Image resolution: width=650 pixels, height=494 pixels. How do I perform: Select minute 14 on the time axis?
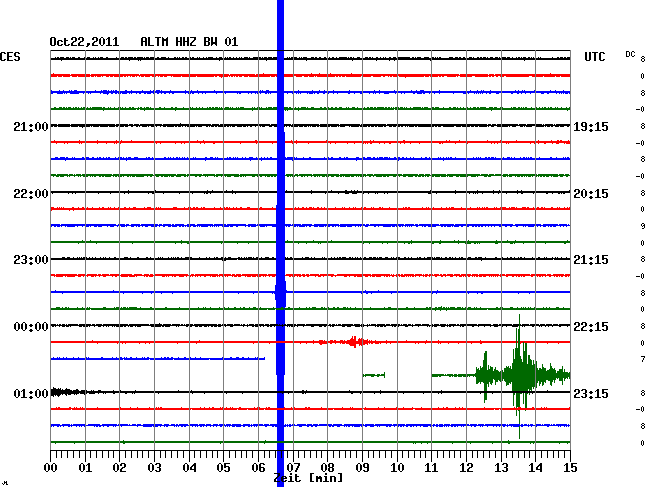tap(535, 468)
